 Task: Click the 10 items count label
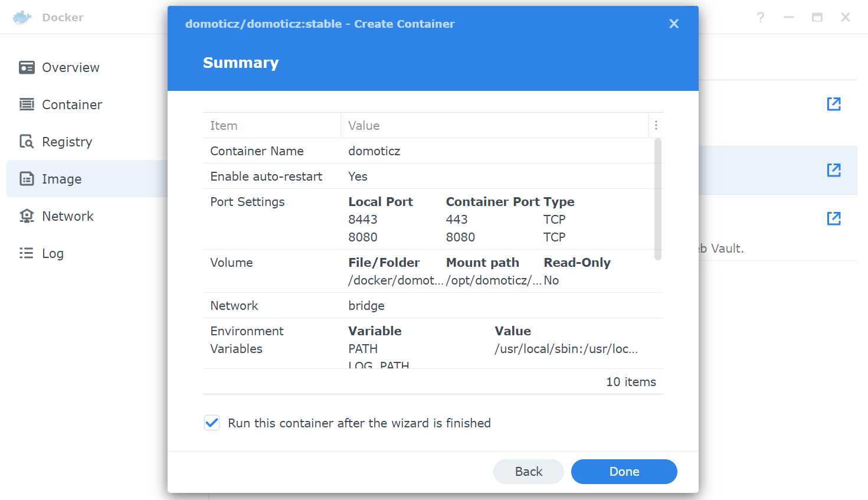[x=631, y=382]
